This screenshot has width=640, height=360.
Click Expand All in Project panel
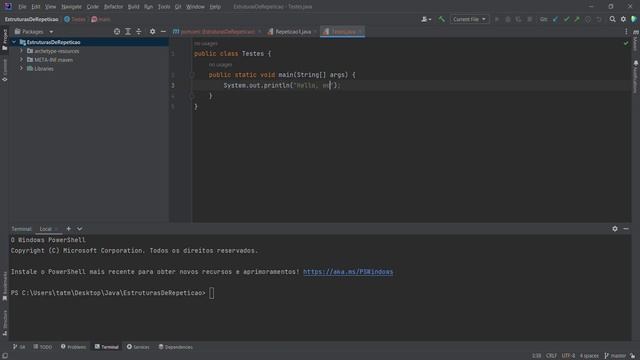point(128,31)
